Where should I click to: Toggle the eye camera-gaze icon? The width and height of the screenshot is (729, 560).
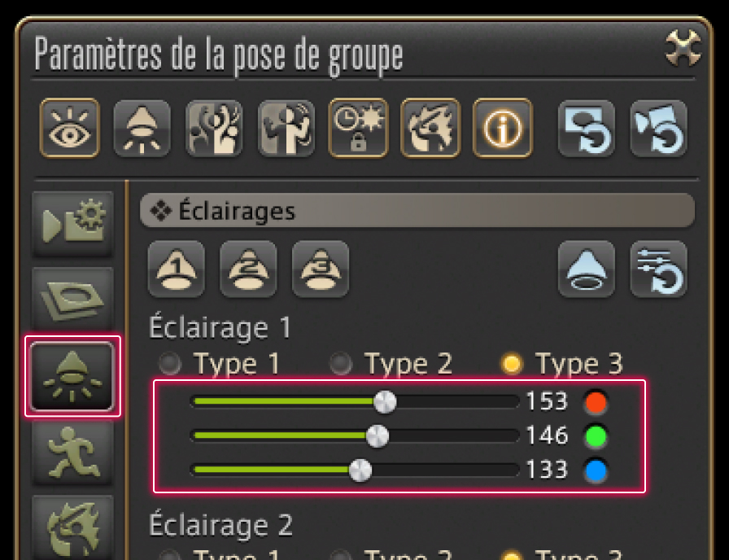click(x=70, y=128)
